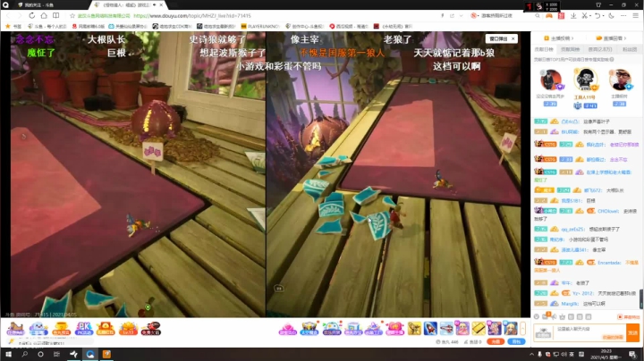Click the first chat toolbar icon above input
This screenshot has width=644, height=361.
(537, 316)
